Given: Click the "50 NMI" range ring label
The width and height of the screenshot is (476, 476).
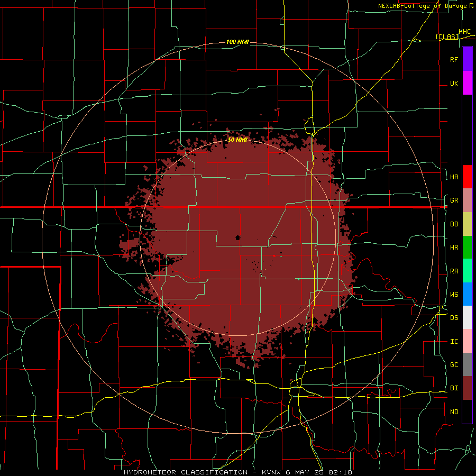Looking at the screenshot, I should pos(237,140).
